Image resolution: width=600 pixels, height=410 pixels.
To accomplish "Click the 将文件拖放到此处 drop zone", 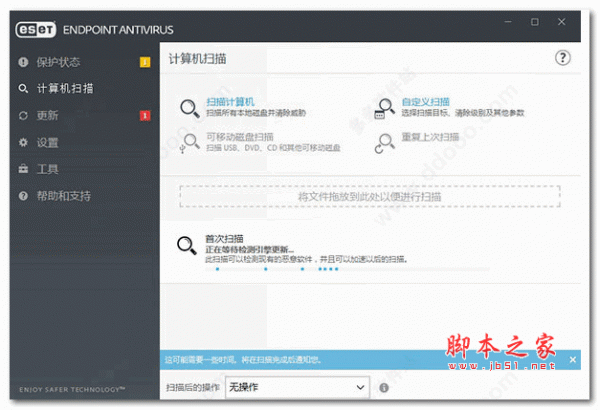I will pyautogui.click(x=370, y=197).
